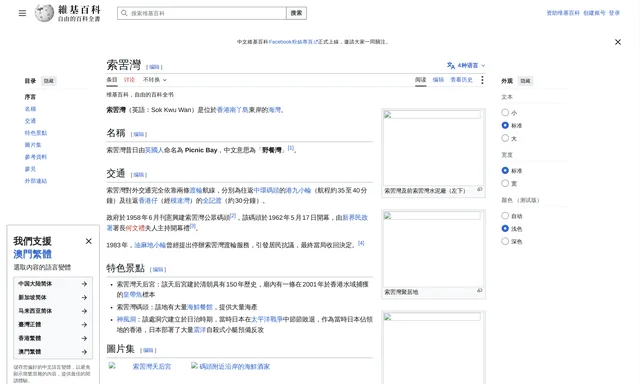Jump to 序言 in contents
The image size is (640, 384).
tap(30, 97)
